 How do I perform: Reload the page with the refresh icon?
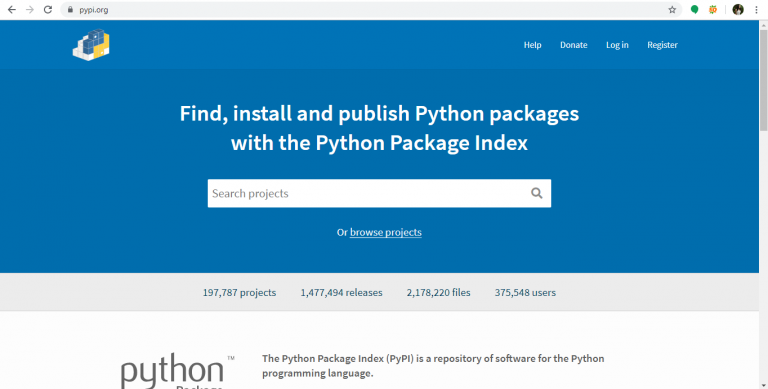(x=48, y=9)
